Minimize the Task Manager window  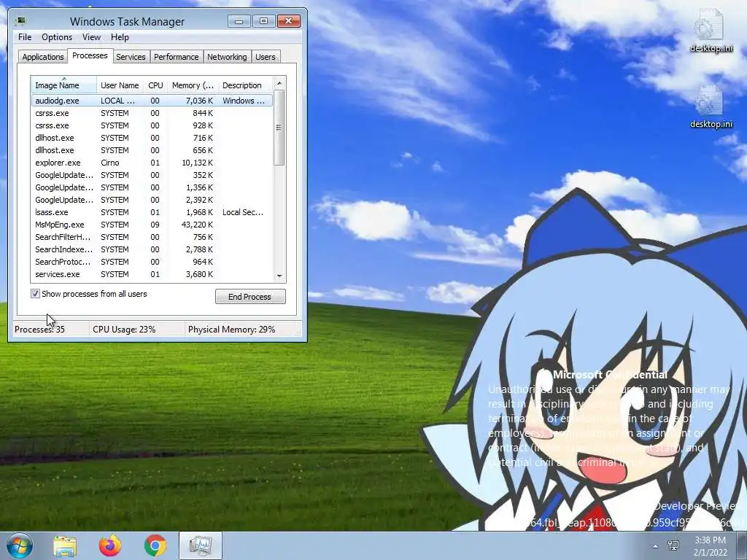239,21
